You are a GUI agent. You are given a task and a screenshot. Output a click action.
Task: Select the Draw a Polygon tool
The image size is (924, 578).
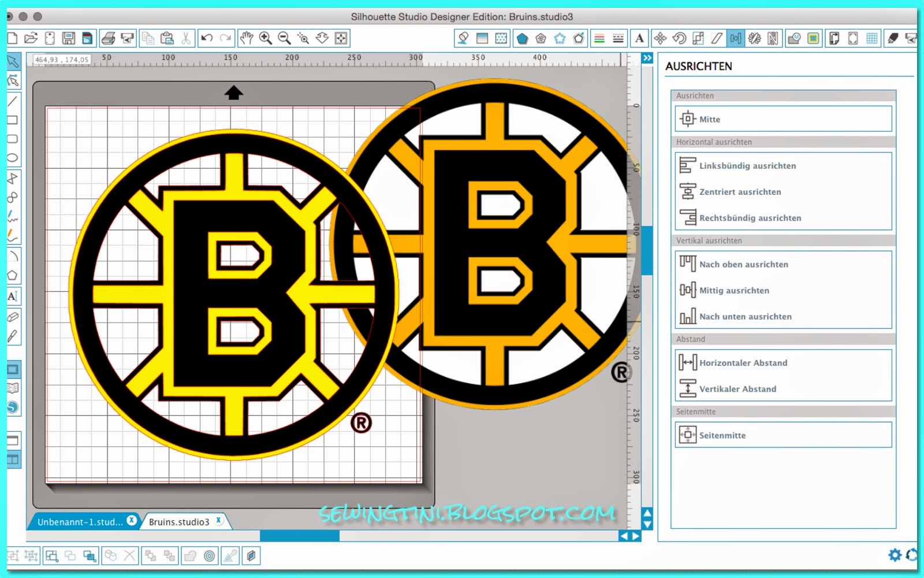click(x=13, y=276)
